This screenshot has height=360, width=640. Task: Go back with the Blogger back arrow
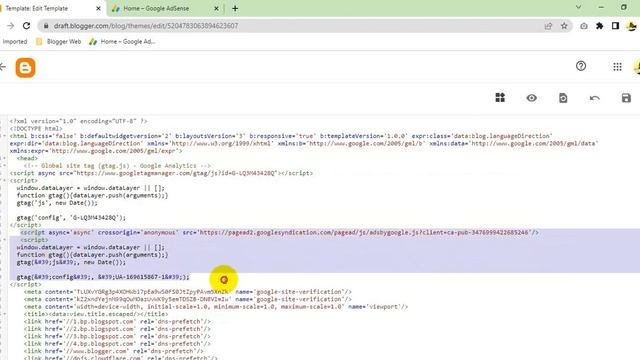3,67
